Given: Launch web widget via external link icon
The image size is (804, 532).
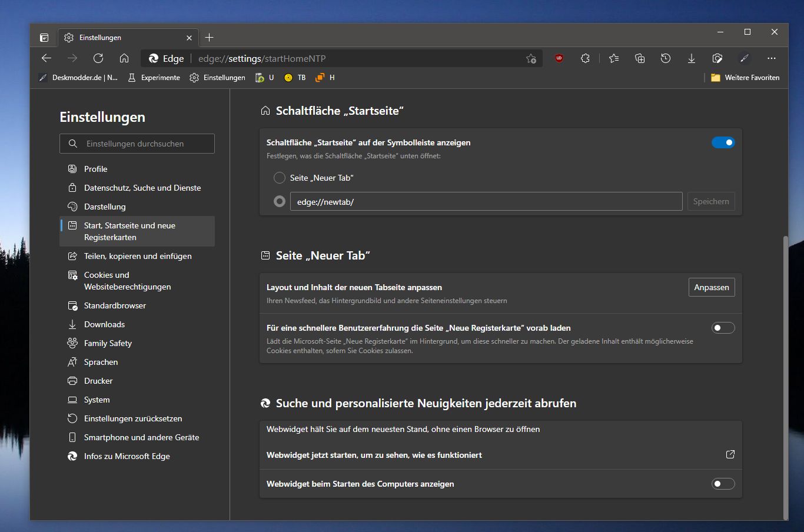Looking at the screenshot, I should pos(730,454).
